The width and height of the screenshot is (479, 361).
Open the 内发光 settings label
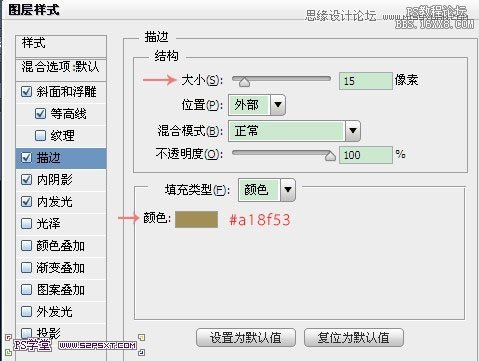[54, 202]
